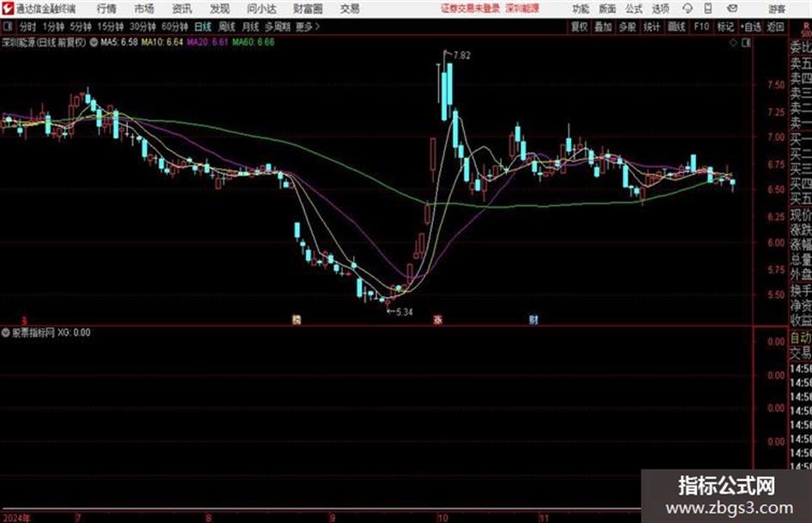Click the TongDaXin app logo icon

click(8, 9)
